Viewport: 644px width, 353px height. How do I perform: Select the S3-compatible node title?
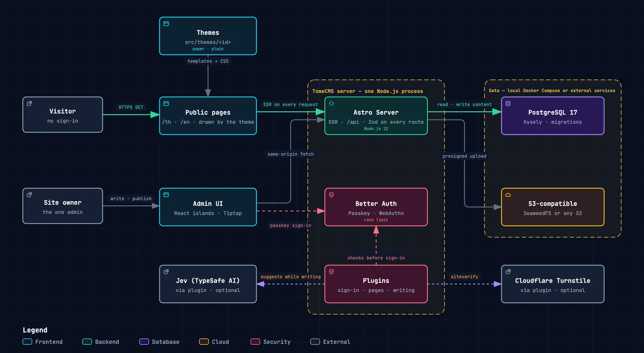553,204
